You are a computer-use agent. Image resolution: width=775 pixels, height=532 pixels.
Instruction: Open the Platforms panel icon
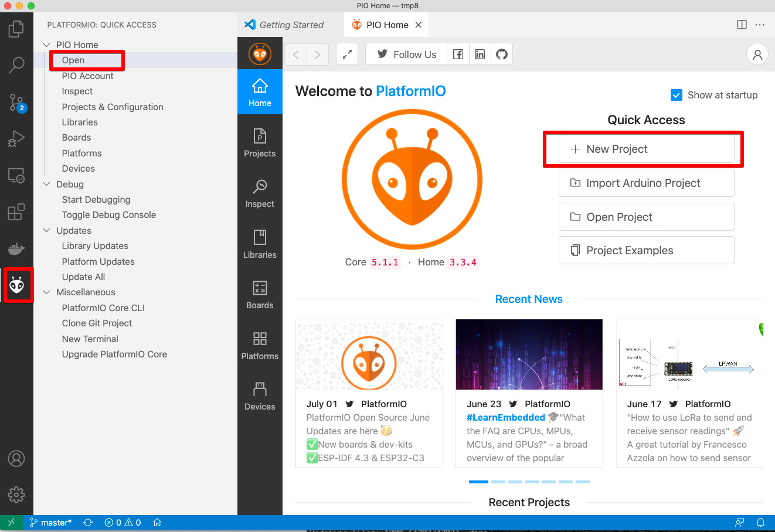pyautogui.click(x=260, y=345)
